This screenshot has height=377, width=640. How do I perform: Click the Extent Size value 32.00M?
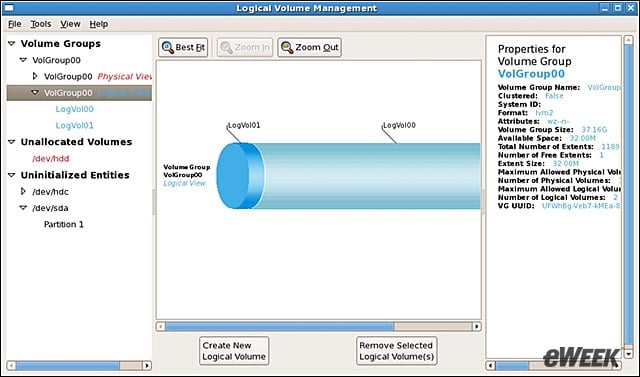[x=565, y=164]
